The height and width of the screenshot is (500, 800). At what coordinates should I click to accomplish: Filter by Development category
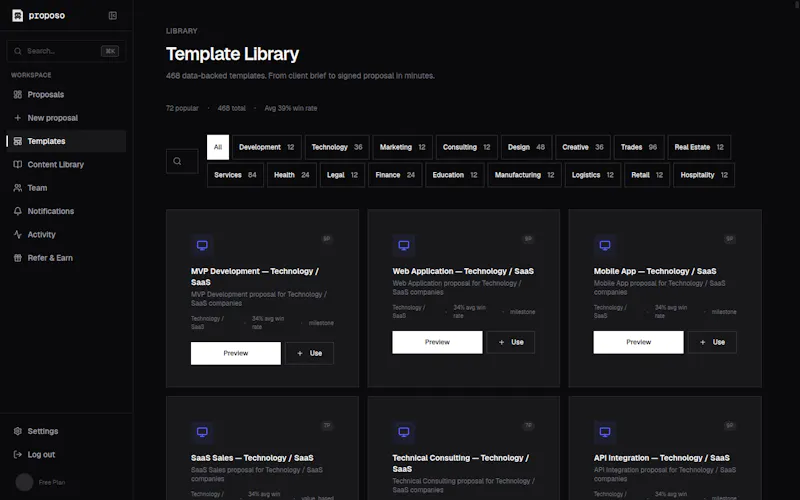[267, 147]
